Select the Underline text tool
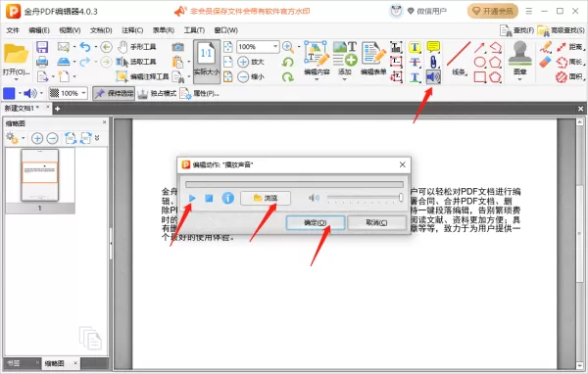Screen dimensions: 588x374 coord(415,77)
